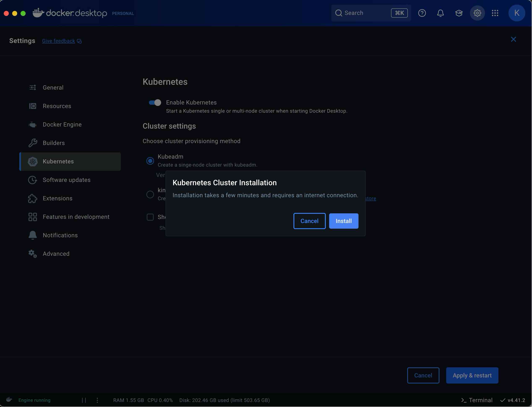
Task: Close Settings with the X icon
Action: point(513,39)
